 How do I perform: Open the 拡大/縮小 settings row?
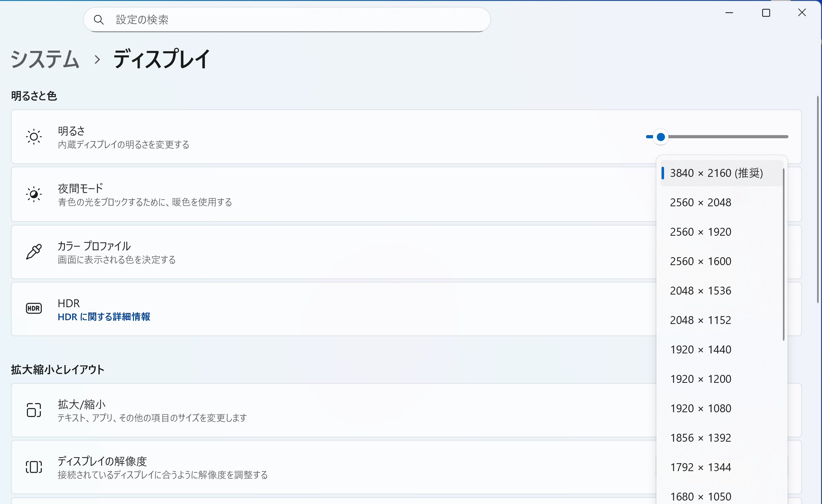click(406, 410)
